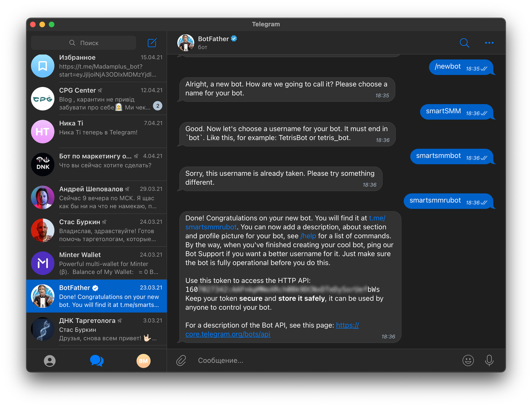Click verified badge in BotFather list row

95,288
